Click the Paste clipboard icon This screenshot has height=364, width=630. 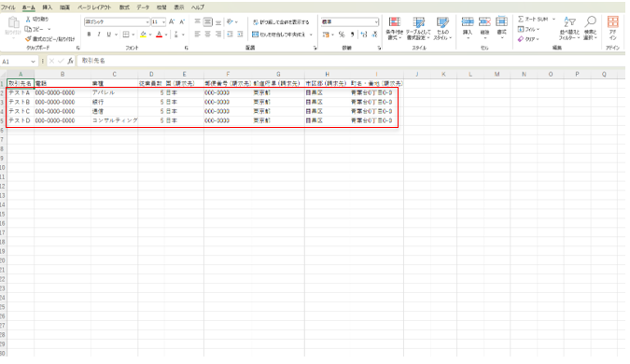coord(13,22)
